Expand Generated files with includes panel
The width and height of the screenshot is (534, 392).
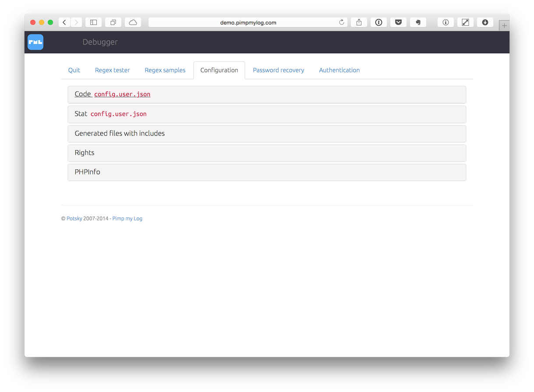click(267, 133)
